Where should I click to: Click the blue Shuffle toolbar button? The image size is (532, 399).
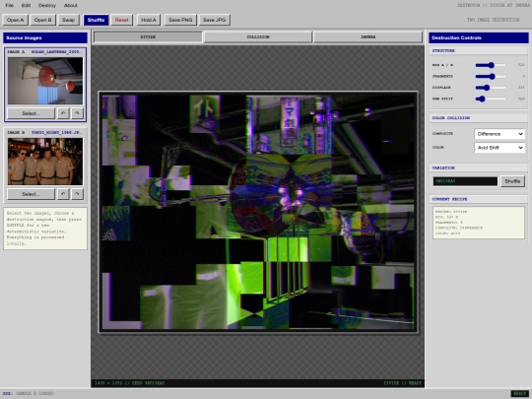point(96,20)
